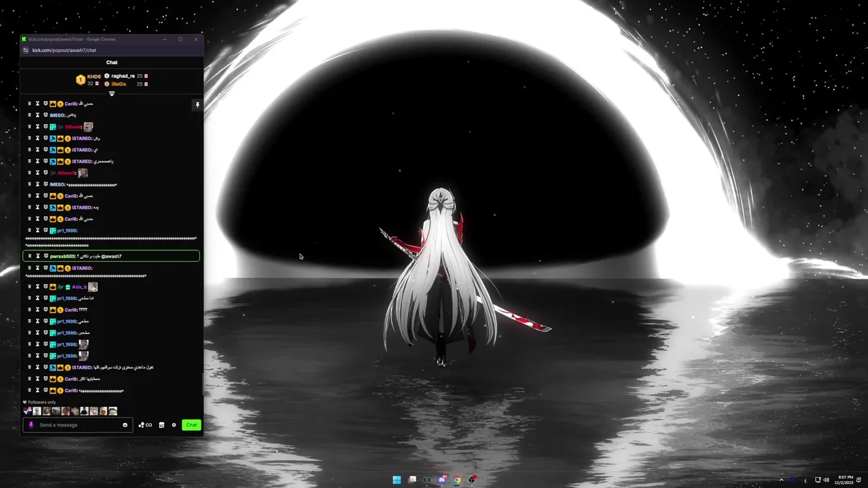Select iReGix on the gift leaderboard
The width and height of the screenshot is (868, 488).
point(119,84)
